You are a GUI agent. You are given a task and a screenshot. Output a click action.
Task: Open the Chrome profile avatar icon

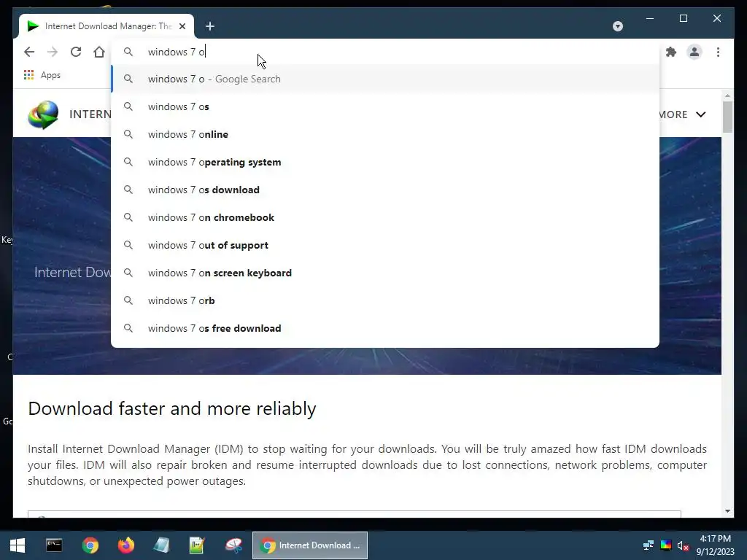click(x=694, y=52)
